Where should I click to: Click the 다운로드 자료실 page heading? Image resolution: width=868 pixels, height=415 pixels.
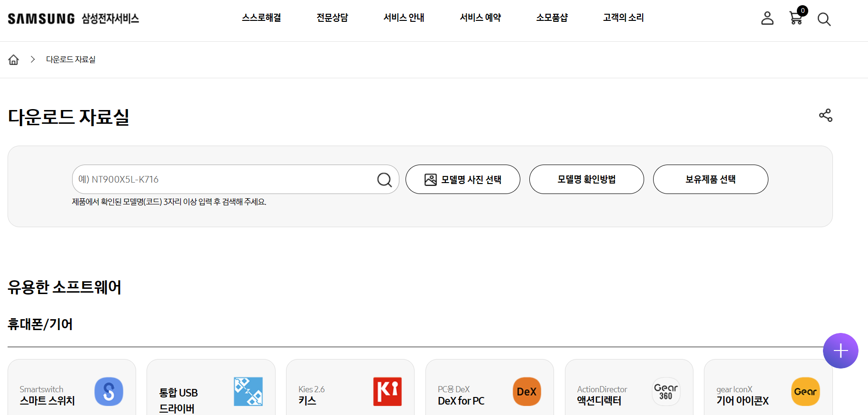(69, 117)
